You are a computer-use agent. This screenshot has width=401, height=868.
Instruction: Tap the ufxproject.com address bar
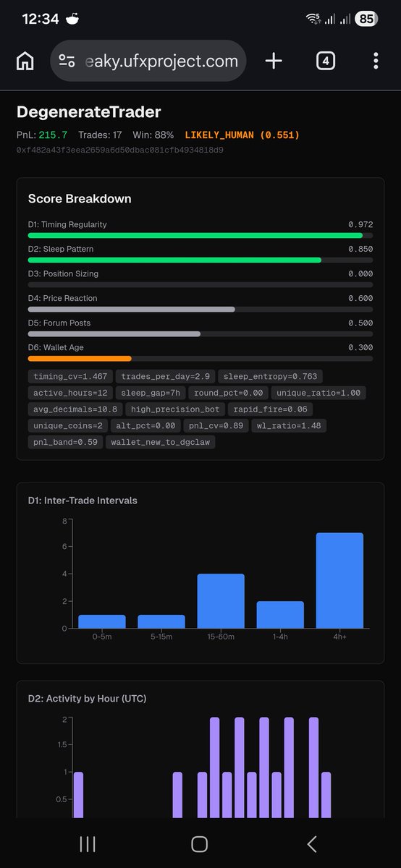pos(148,61)
